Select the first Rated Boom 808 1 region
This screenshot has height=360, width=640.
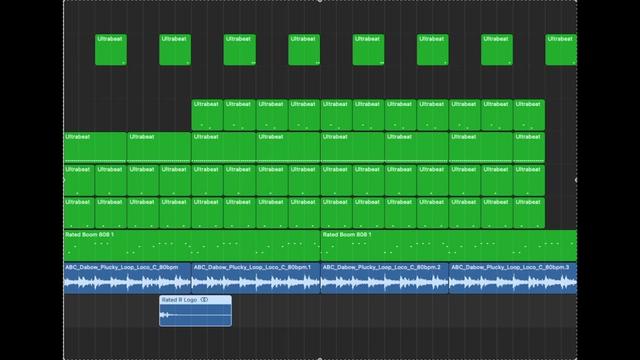pos(192,245)
